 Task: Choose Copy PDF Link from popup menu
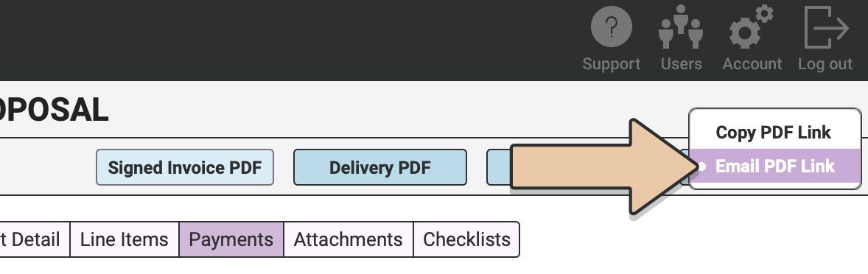pos(774,133)
